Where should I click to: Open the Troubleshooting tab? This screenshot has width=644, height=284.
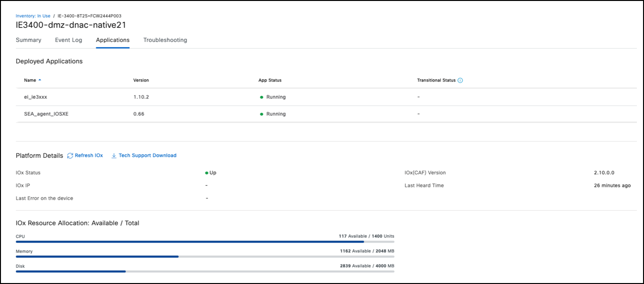click(x=165, y=40)
